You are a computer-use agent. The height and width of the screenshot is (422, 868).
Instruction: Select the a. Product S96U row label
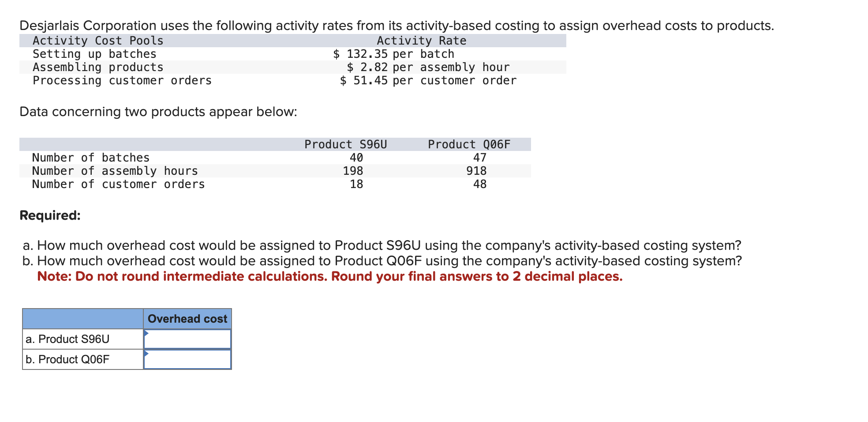[67, 339]
